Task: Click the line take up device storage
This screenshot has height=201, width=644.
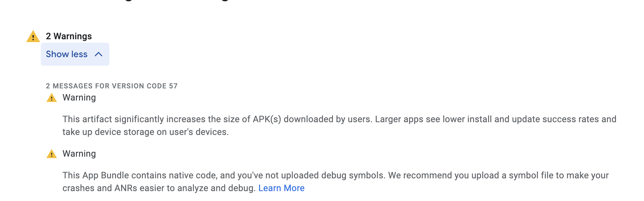Action: pos(145,132)
